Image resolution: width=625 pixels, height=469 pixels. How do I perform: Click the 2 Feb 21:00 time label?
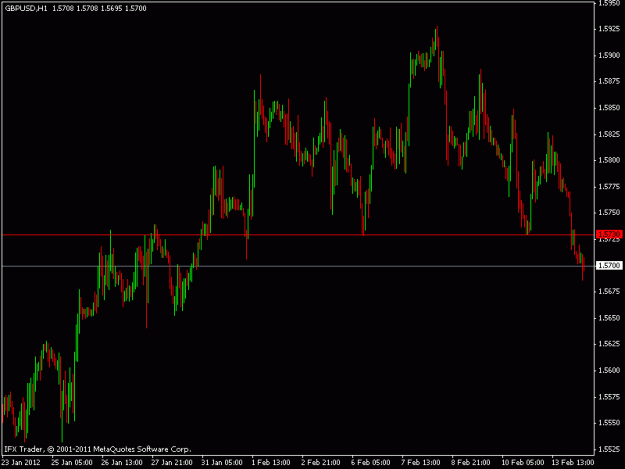(x=321, y=462)
